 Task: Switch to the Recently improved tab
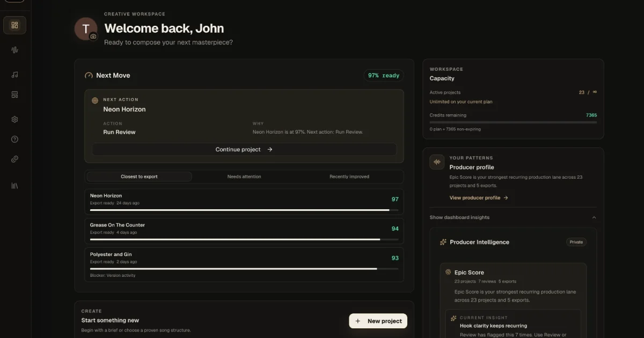pos(349,177)
